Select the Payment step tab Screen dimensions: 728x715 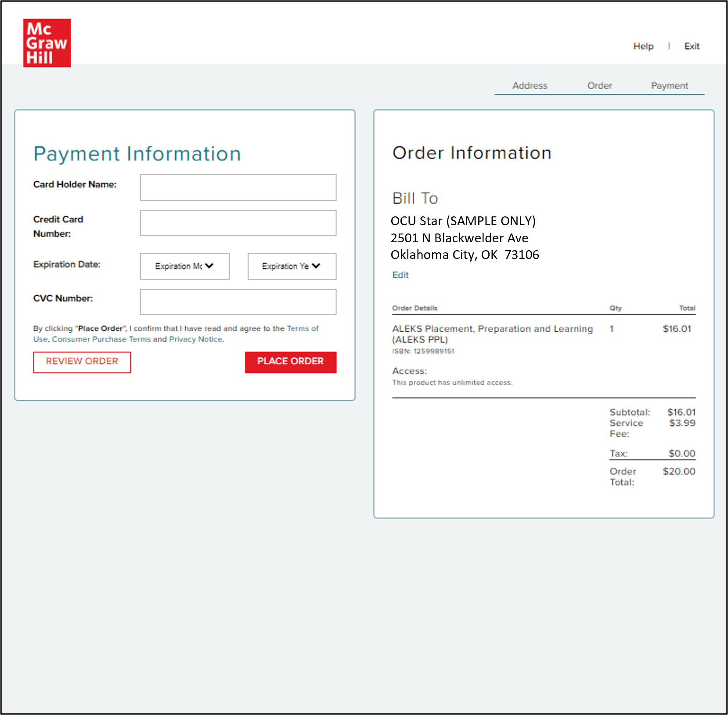click(669, 86)
